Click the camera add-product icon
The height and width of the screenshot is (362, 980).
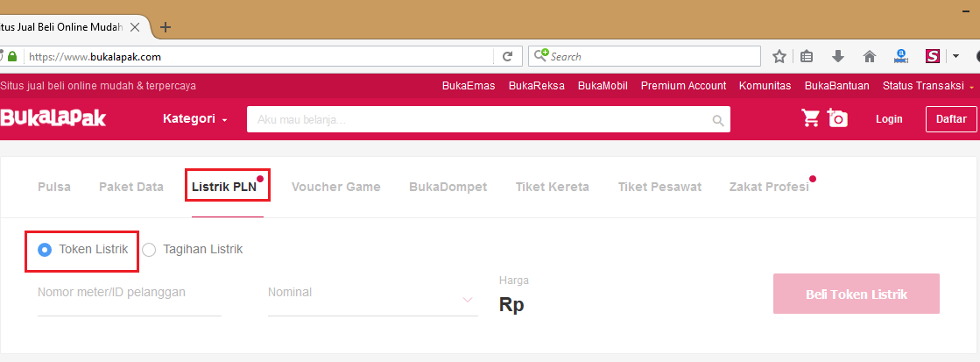[x=837, y=117]
